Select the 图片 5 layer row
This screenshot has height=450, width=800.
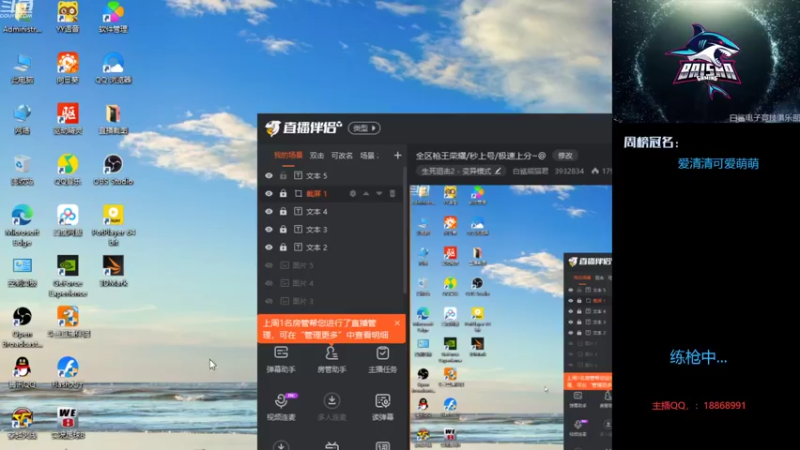tap(332, 265)
